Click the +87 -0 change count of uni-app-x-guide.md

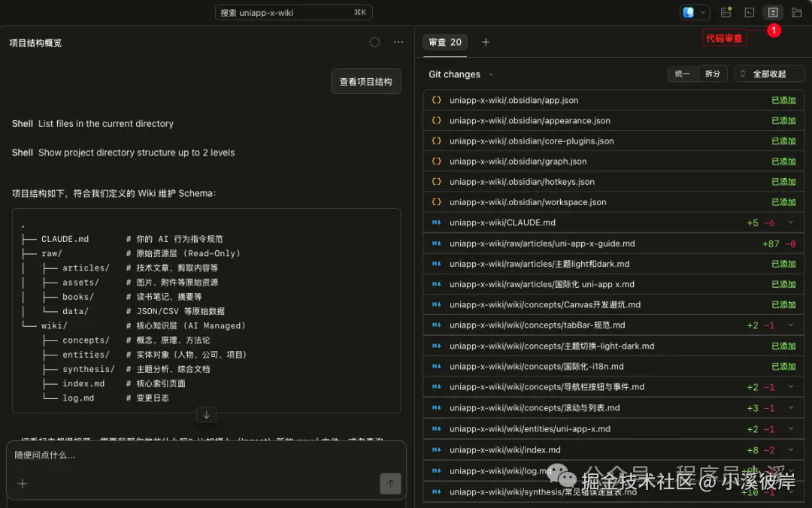click(779, 243)
